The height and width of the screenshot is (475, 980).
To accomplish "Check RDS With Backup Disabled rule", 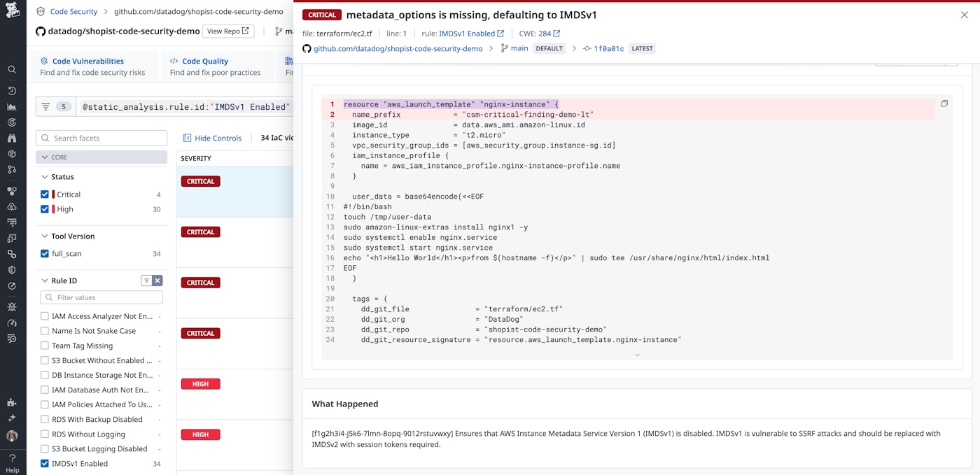I will pyautogui.click(x=45, y=419).
